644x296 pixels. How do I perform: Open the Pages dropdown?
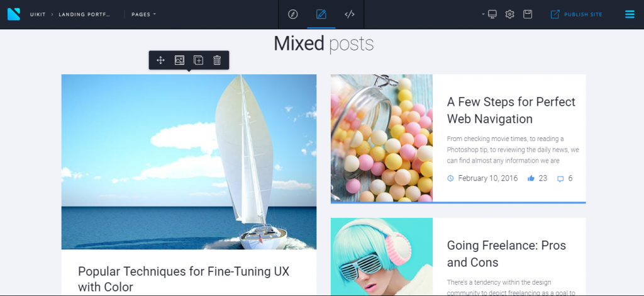144,14
